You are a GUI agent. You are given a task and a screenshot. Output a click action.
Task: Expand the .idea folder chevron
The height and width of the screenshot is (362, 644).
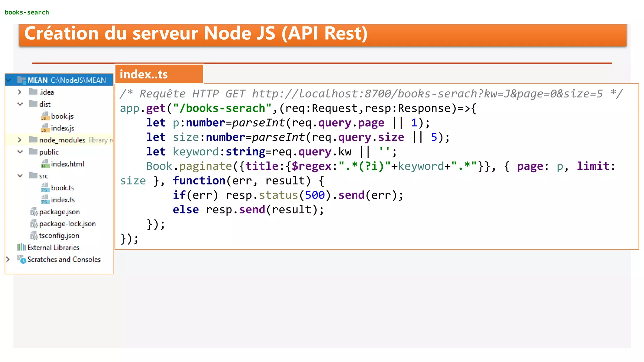[19, 92]
